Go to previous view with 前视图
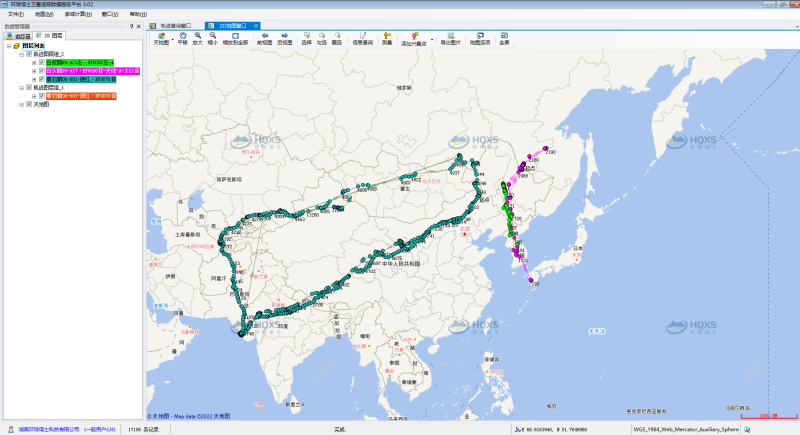This screenshot has height=435, width=800. tap(264, 39)
